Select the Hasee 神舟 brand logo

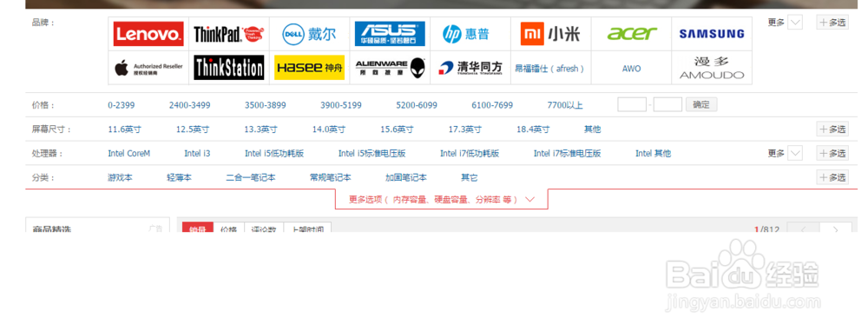point(310,68)
